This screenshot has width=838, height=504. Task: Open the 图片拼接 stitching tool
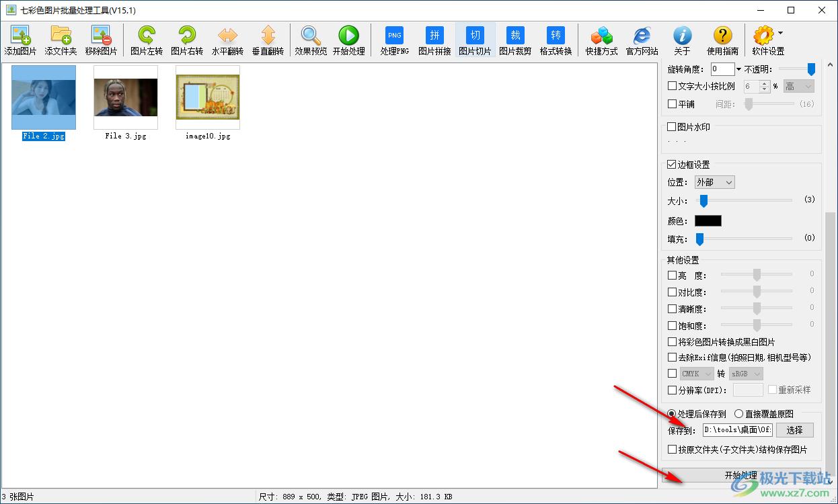[434, 36]
